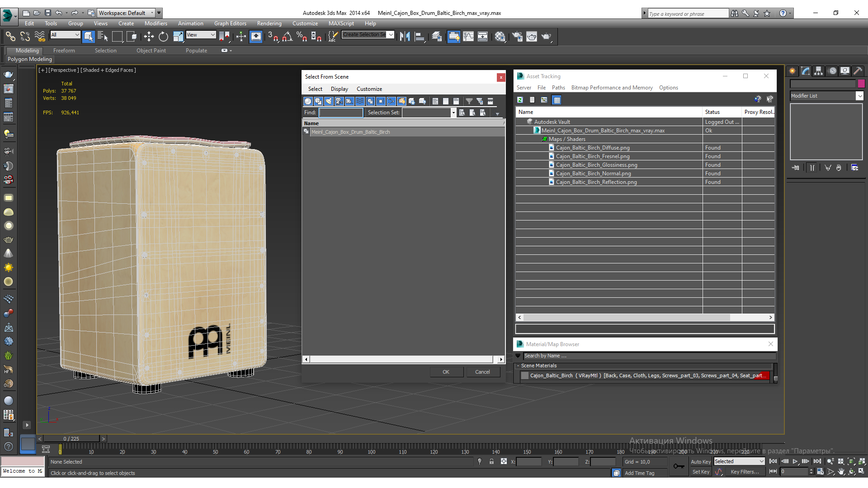Image resolution: width=868 pixels, height=488 pixels.
Task: Click the Refresh icon in Asset Tracking
Action: 520,100
